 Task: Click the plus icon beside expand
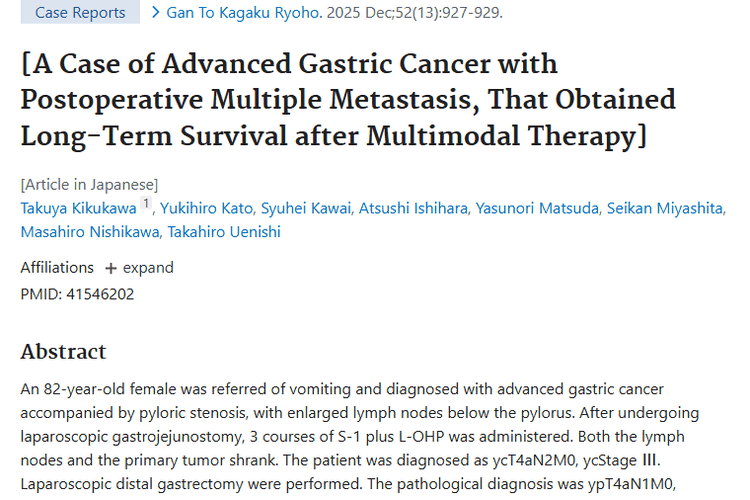111,268
